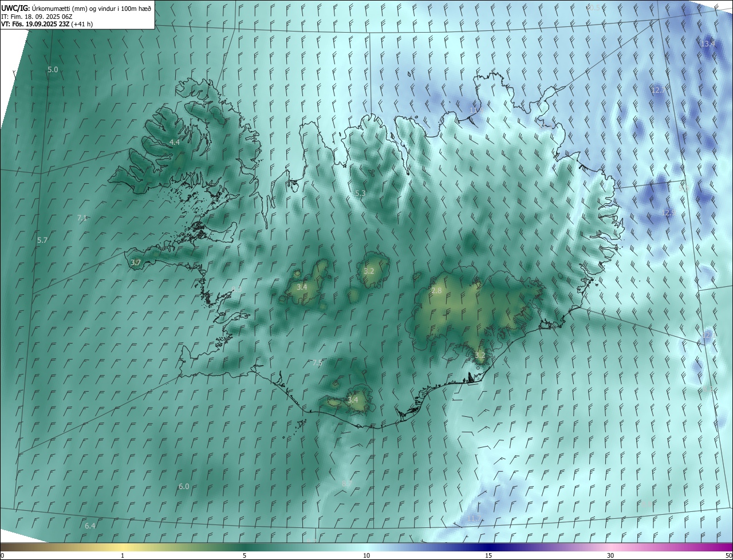
Task: Click the 13.4 value label over the northeast sea
Action: [708, 44]
